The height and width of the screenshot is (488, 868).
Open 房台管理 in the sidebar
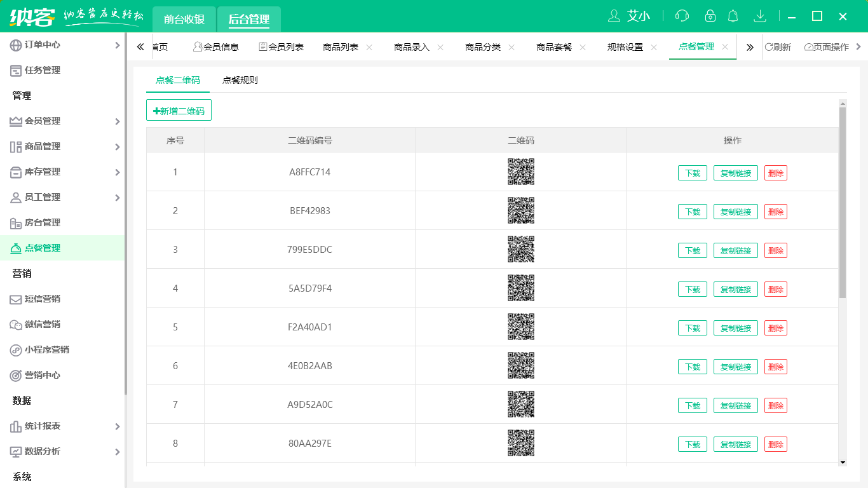coord(43,222)
